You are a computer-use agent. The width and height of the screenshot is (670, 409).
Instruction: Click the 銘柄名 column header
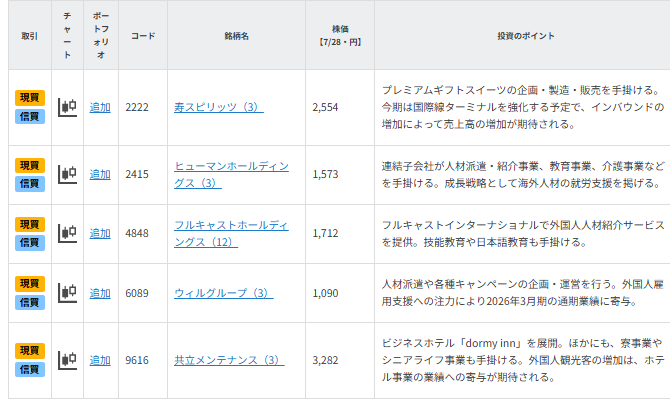coord(236,36)
